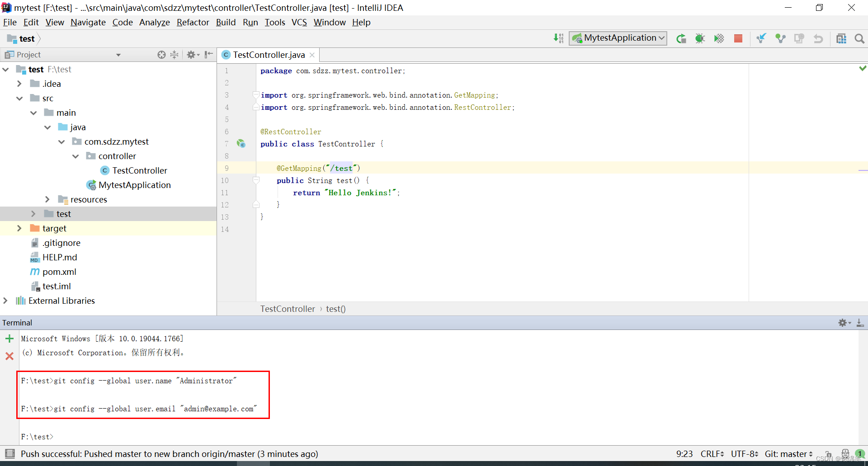Fold the import block on line 3
The image size is (868, 466).
(256, 95)
